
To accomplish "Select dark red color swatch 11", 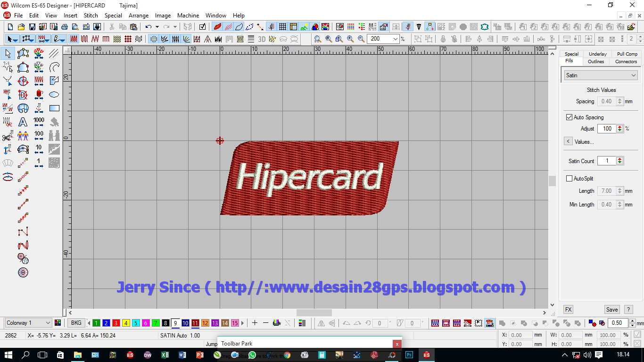I will 195,323.
